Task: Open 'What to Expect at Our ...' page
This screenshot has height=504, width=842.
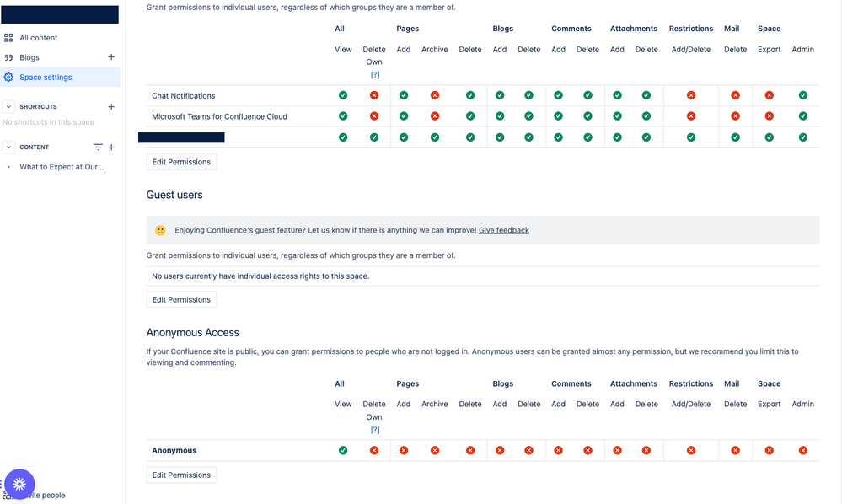Action: pos(62,167)
